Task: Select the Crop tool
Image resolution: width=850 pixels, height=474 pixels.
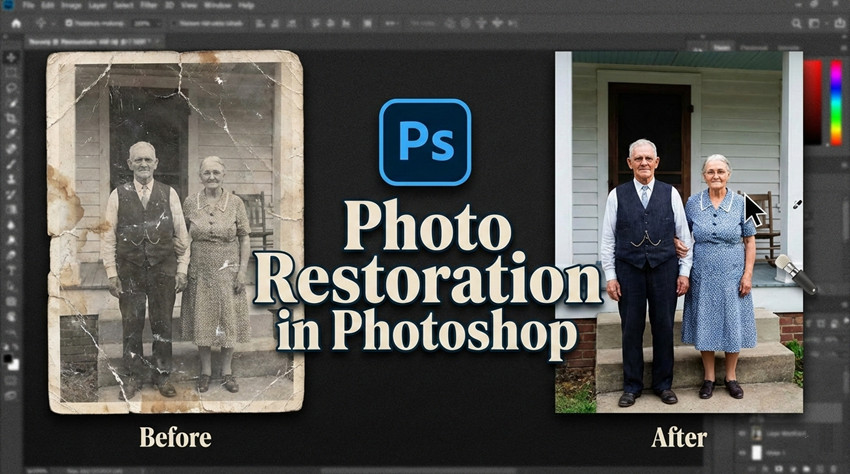Action: 11,118
